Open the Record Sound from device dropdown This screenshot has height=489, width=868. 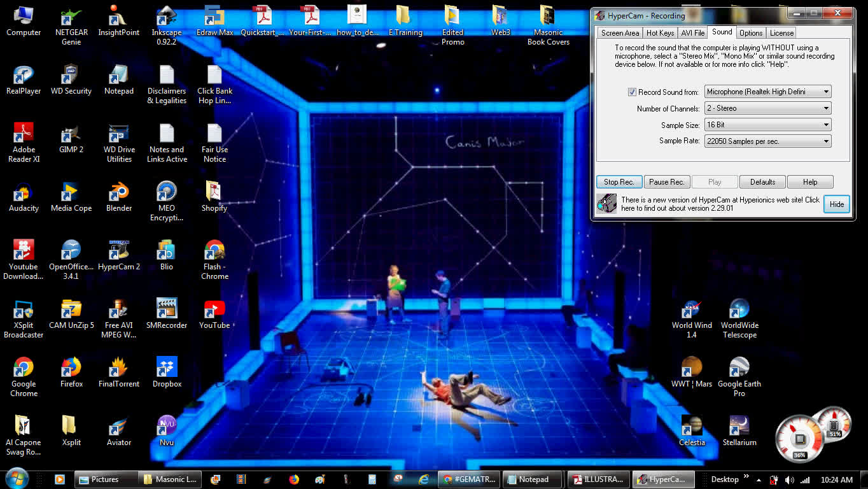point(767,92)
